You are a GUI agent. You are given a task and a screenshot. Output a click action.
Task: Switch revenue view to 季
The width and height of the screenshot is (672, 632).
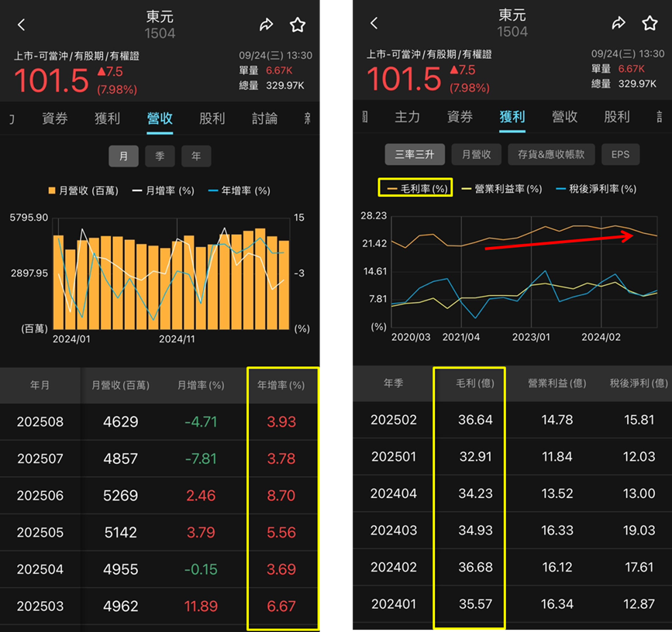coord(160,156)
